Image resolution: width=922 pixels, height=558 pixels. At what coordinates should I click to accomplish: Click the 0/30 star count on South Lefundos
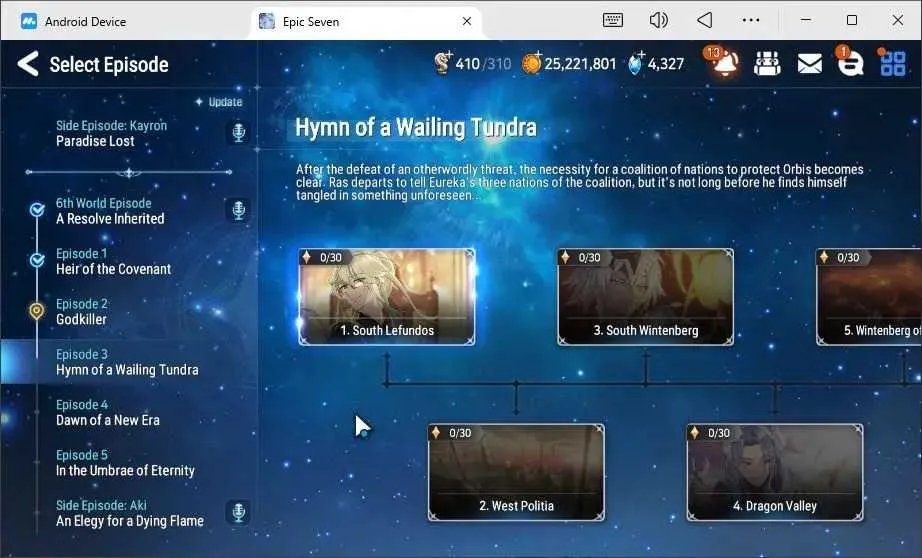tap(330, 258)
